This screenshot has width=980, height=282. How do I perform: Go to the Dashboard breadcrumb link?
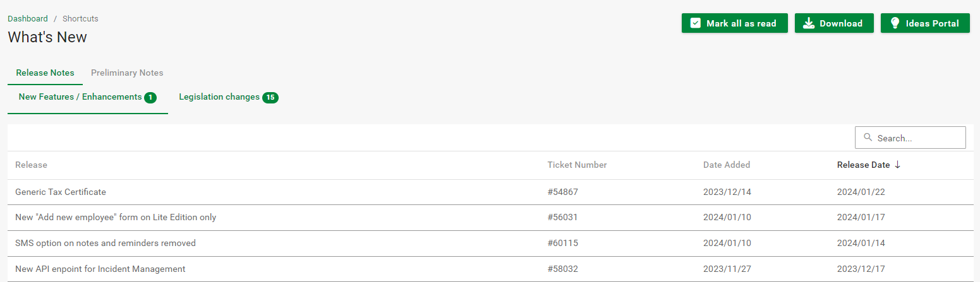pos(28,19)
